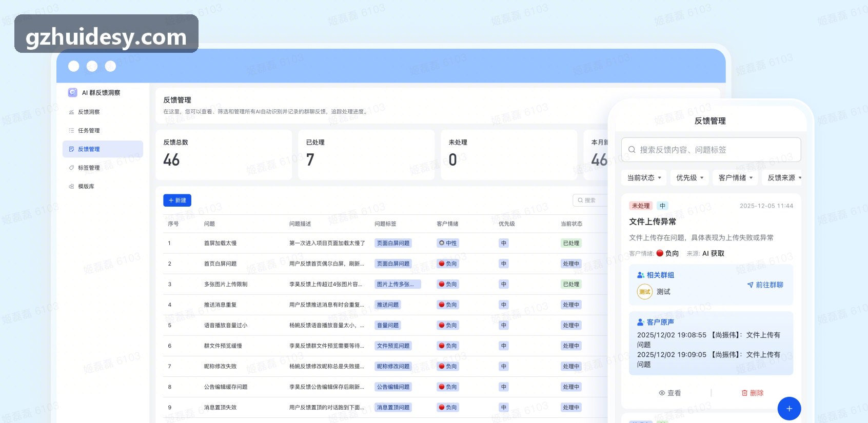Click the 音量问题 tag
Viewport: 868px width, 423px height.
(x=388, y=326)
